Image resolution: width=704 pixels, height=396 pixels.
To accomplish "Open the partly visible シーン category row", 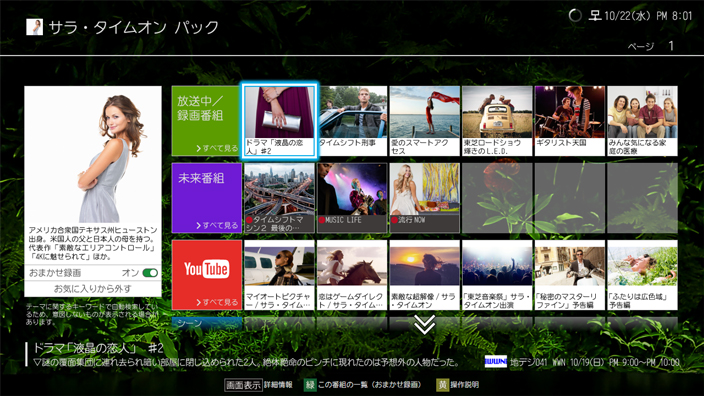I will click(x=207, y=323).
